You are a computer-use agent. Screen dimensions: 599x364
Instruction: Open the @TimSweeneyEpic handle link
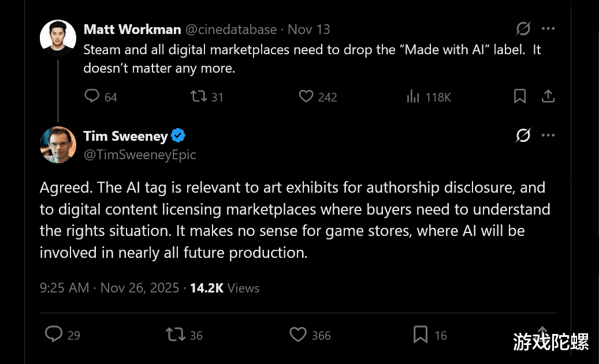(x=140, y=155)
